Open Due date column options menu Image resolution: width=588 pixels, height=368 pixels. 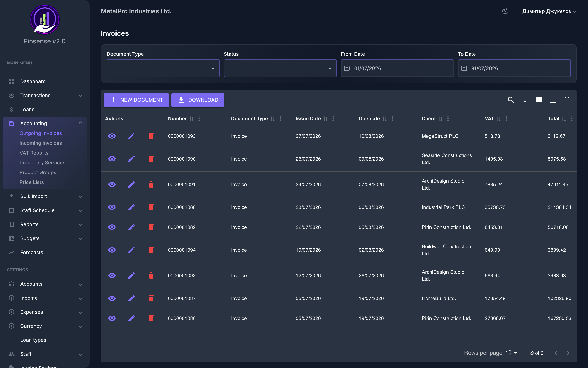[x=392, y=118]
